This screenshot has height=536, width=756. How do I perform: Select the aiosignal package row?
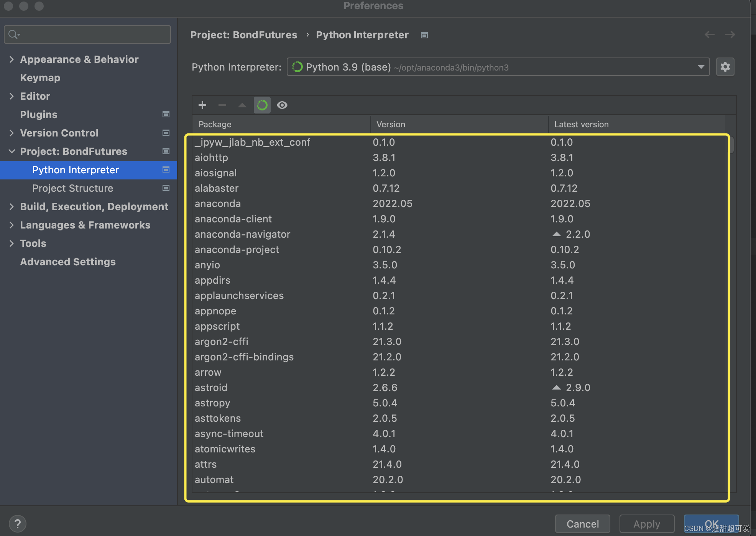coord(459,173)
